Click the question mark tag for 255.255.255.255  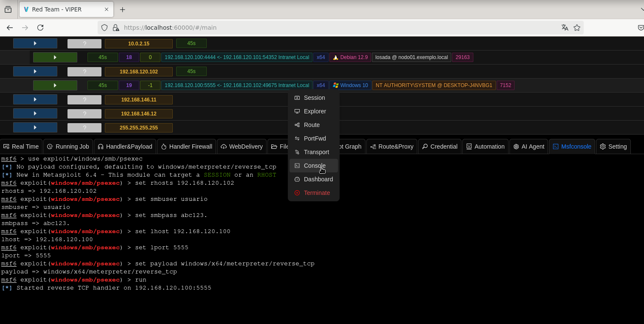pyautogui.click(x=84, y=127)
